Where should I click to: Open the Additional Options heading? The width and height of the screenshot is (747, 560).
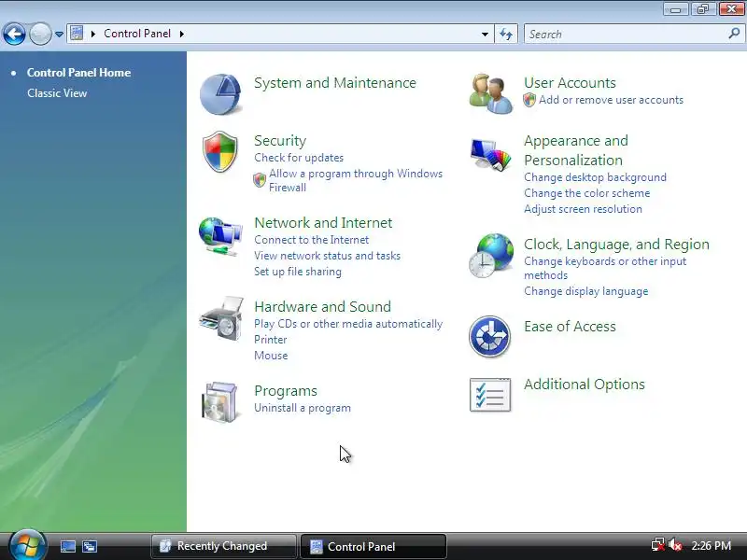585,385
